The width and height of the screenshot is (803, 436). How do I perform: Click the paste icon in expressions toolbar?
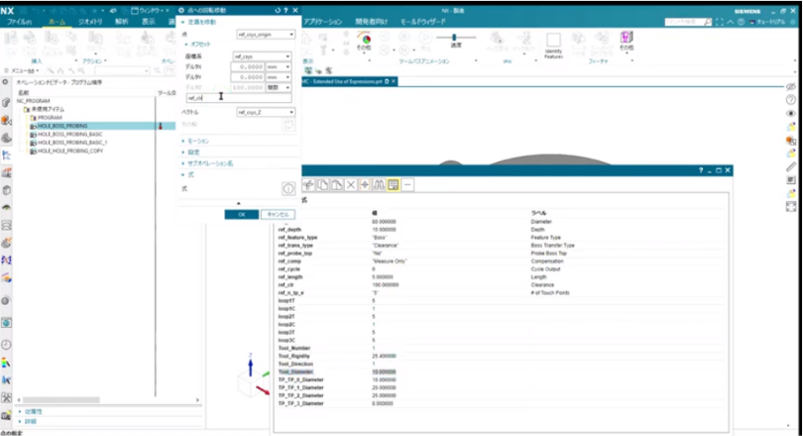tap(336, 185)
